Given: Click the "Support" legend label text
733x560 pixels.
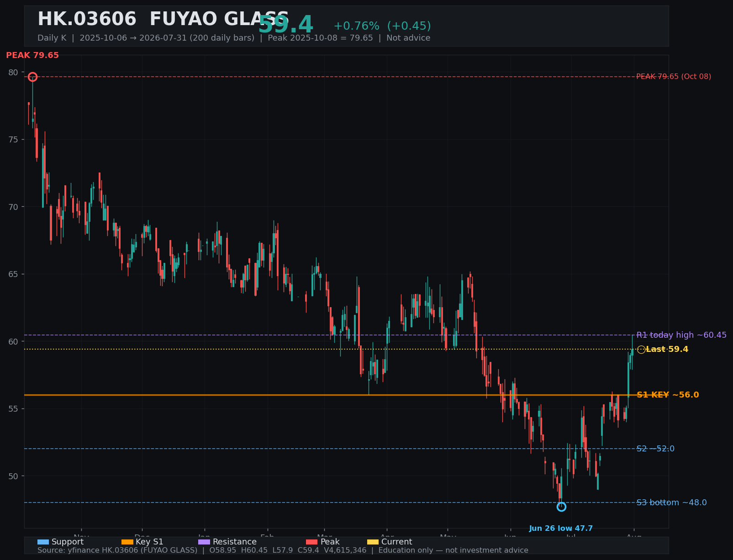Looking at the screenshot, I should pos(68,542).
